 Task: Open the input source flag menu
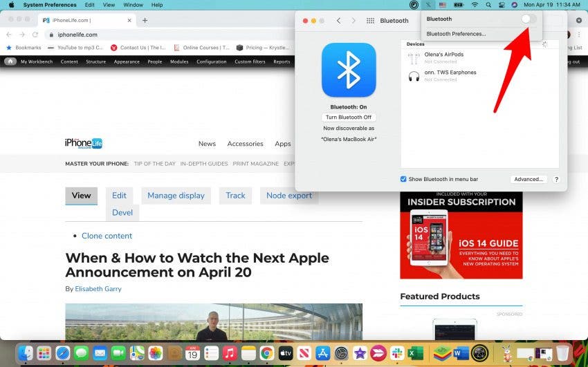442,5
